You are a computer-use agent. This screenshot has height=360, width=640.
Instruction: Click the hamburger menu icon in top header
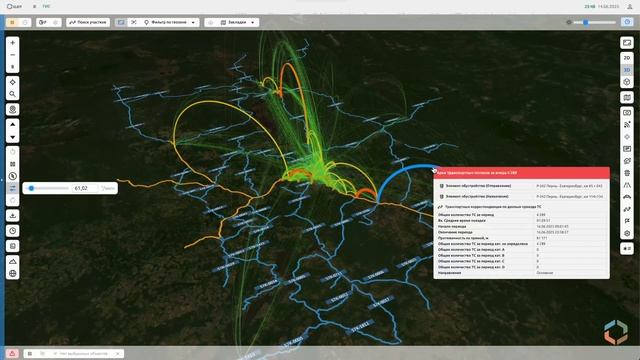click(x=34, y=7)
